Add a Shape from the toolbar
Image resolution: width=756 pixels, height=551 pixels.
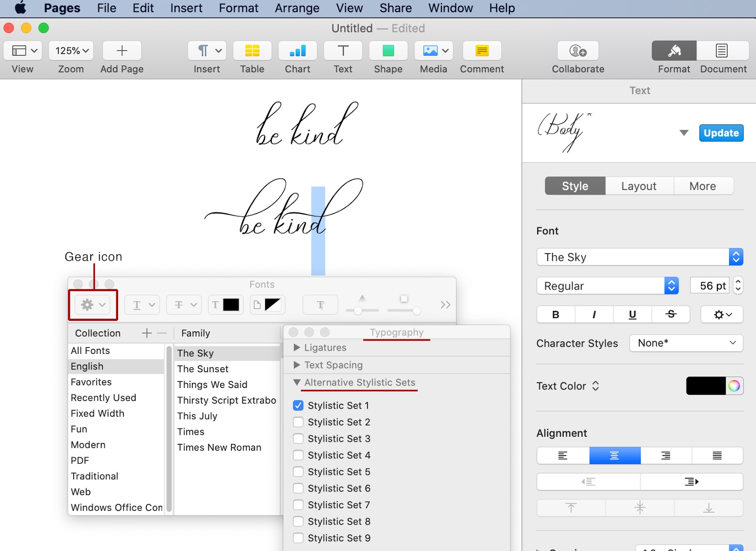(x=388, y=51)
